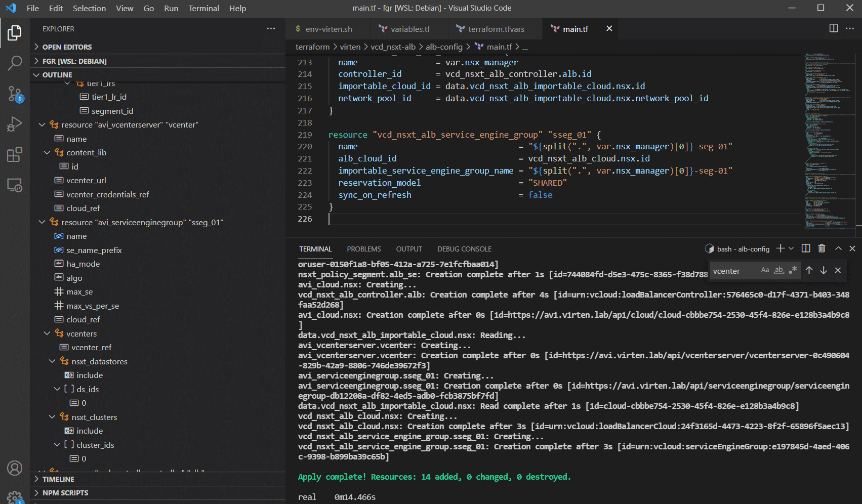The image size is (862, 504).
Task: Click the alb-config breadcrumb segment
Action: 444,47
